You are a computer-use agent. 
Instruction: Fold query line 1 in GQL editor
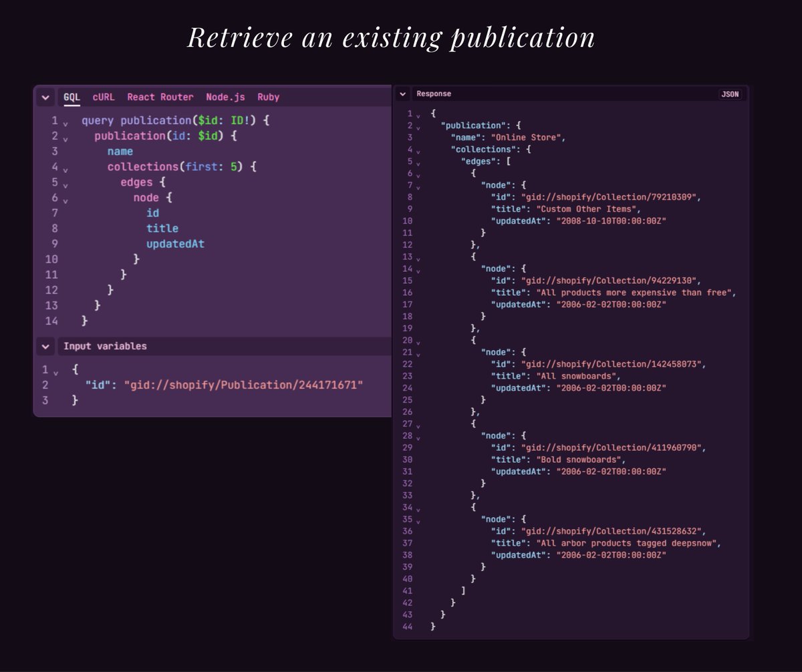(65, 124)
